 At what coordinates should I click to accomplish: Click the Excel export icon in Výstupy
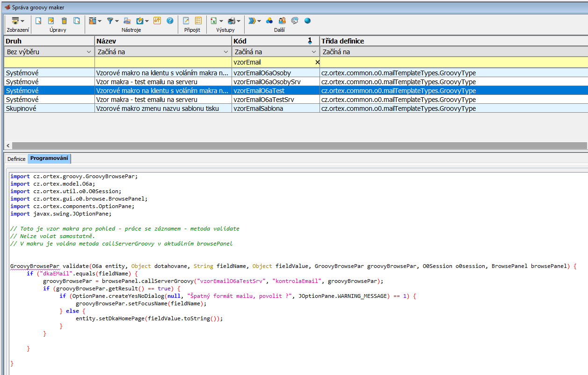(213, 21)
